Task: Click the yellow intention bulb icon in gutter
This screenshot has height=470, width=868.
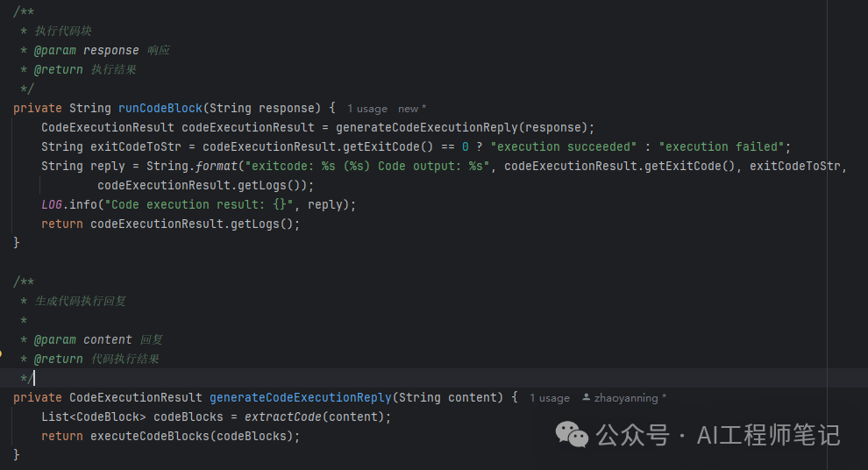Action: point(3,355)
